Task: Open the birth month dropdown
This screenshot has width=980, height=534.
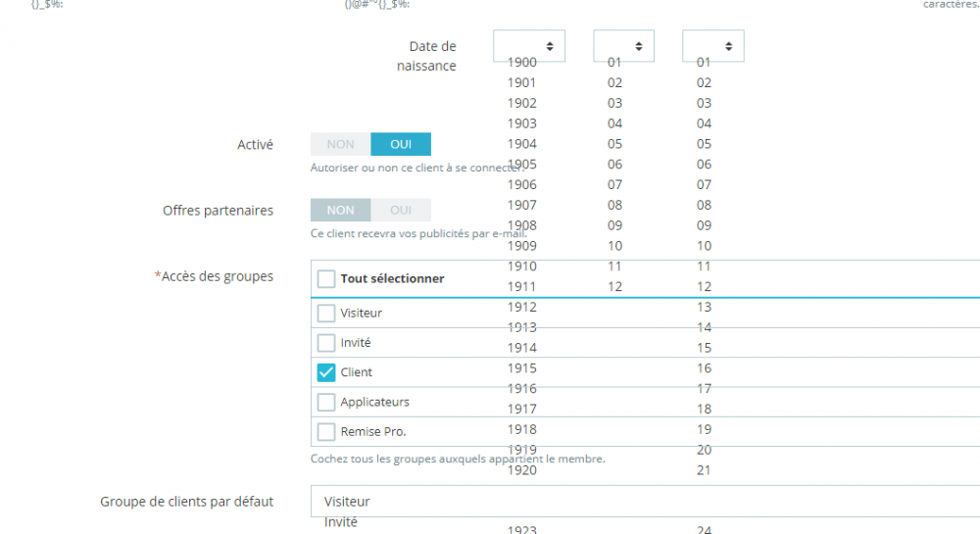Action: (623, 46)
